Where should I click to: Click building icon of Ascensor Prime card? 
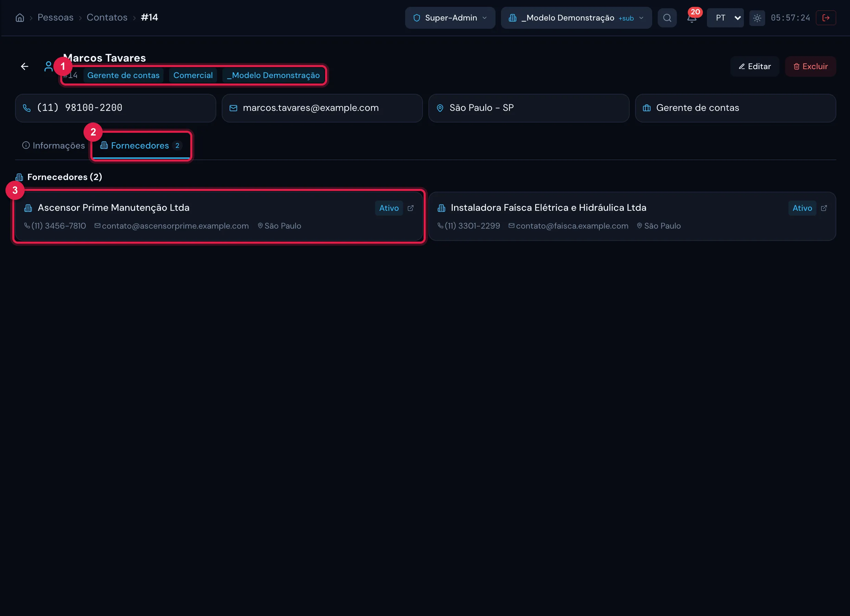tap(28, 208)
